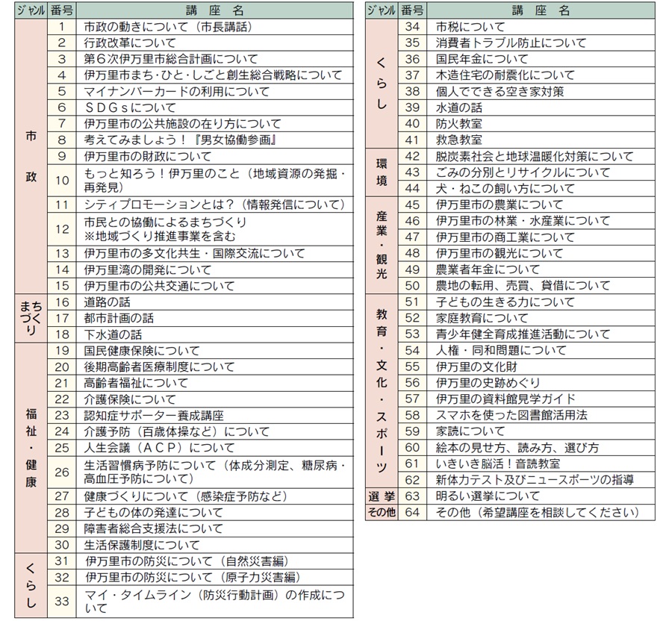Select 伊万里市の防災について（自然災害編）
This screenshot has width=672, height=627.
[x=187, y=561]
